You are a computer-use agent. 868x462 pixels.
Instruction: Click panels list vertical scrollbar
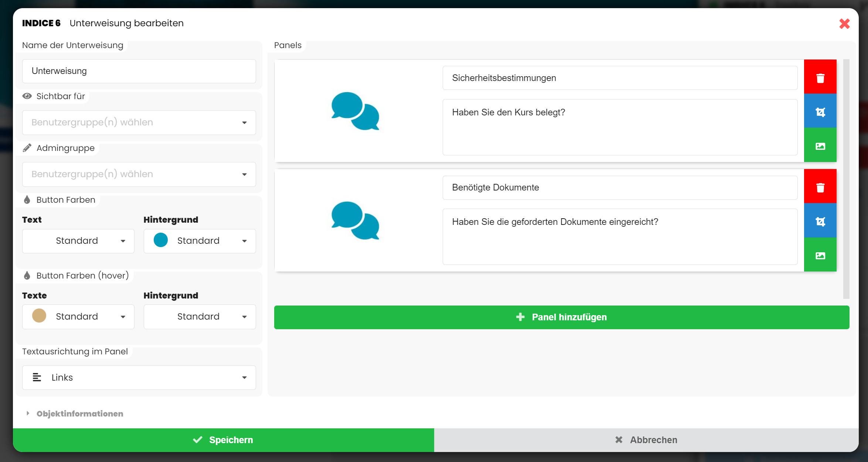(x=846, y=178)
